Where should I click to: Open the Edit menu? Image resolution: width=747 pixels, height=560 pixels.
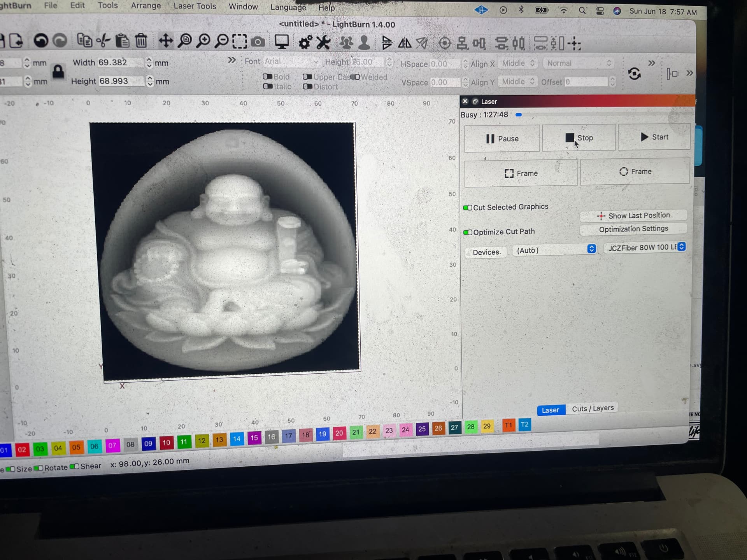pyautogui.click(x=77, y=5)
